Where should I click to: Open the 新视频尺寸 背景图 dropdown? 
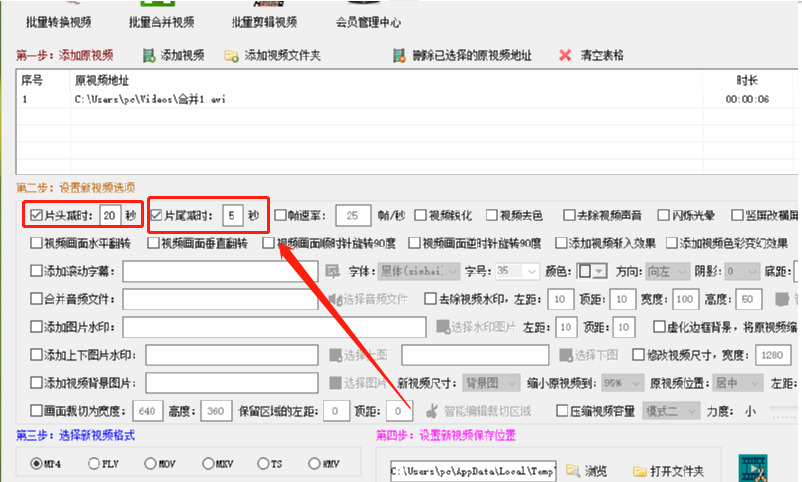point(491,383)
